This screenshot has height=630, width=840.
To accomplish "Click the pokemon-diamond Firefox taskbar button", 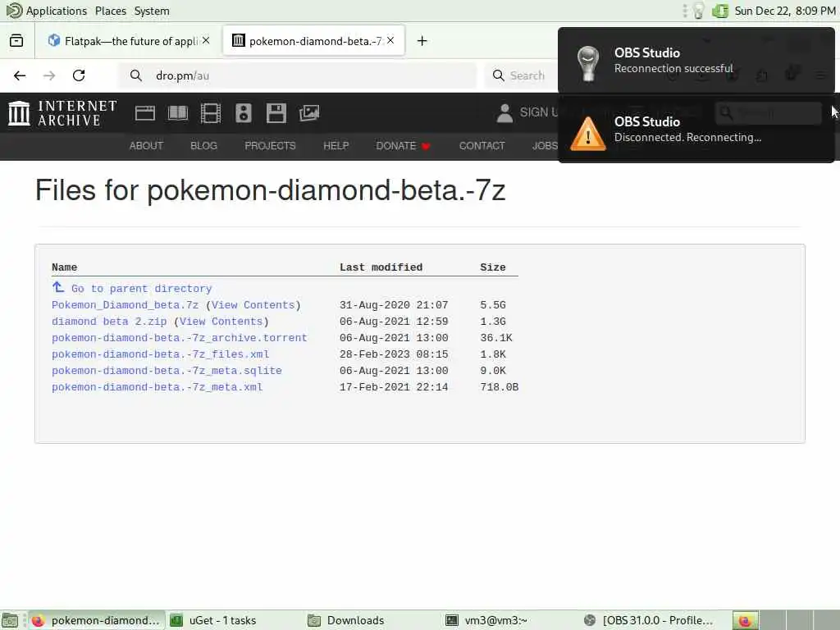I will click(96, 620).
